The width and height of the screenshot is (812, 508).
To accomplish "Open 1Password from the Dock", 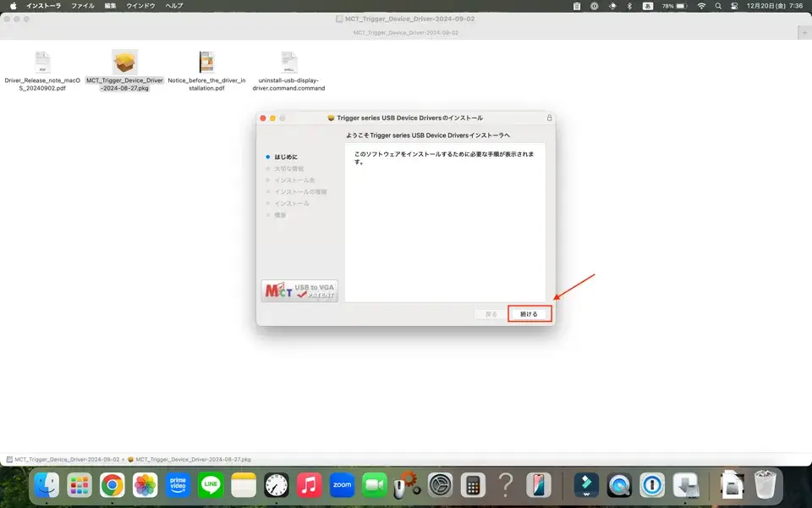I will click(652, 486).
